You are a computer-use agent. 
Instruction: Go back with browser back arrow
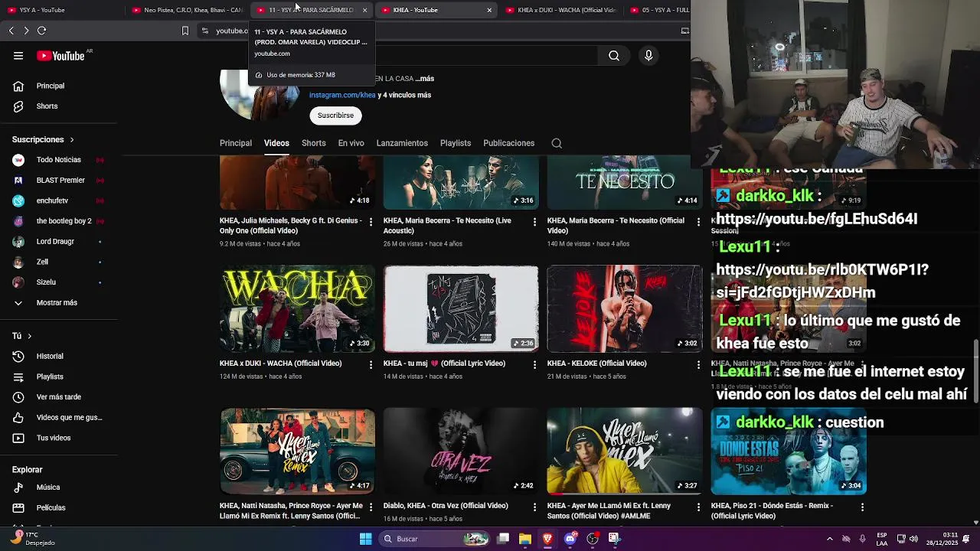pos(11,31)
